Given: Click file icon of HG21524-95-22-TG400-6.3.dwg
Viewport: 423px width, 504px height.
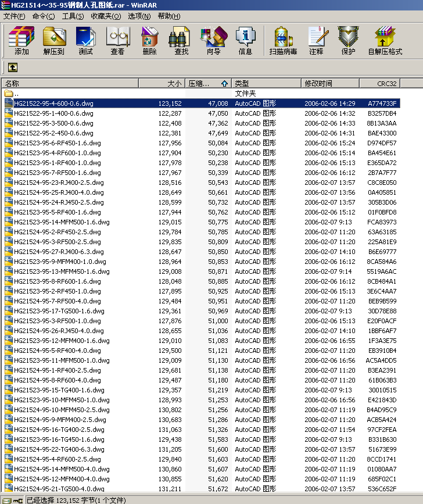Looking at the screenshot, I should pos(9,449).
